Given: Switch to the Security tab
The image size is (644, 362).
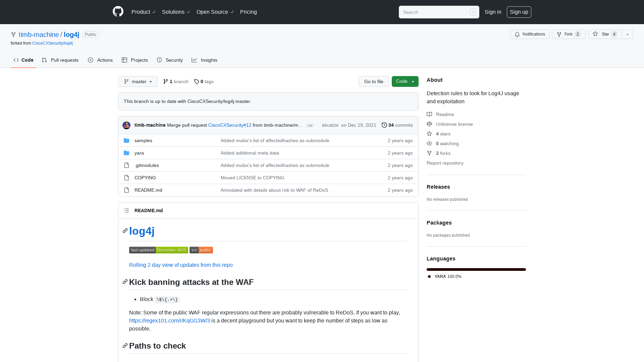Looking at the screenshot, I should [170, 60].
